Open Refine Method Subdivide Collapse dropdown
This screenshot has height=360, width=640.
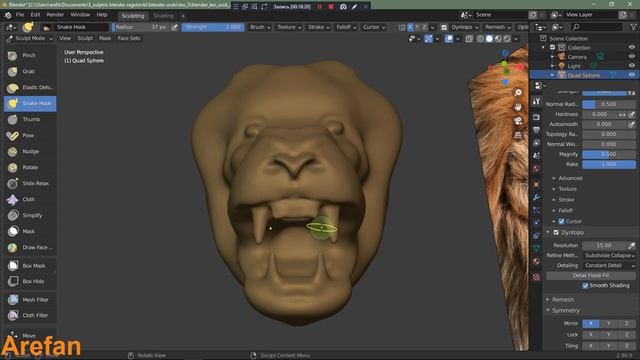(x=609, y=256)
